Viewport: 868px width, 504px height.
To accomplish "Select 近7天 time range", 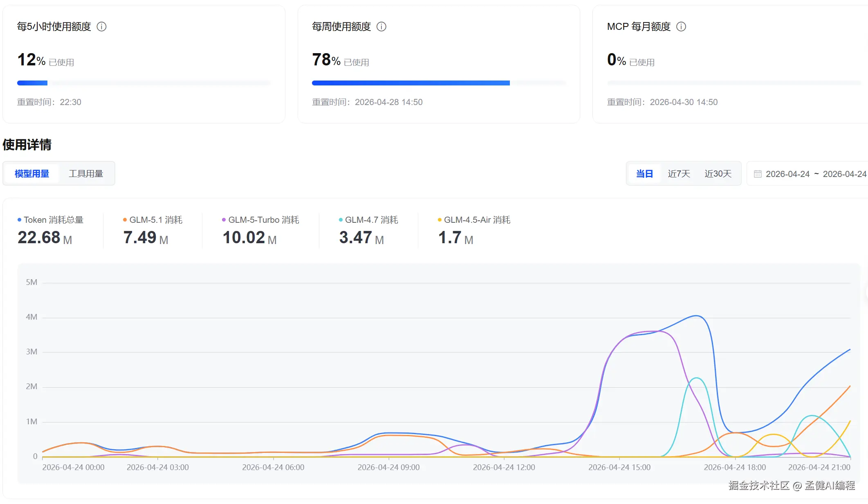I will 679,174.
